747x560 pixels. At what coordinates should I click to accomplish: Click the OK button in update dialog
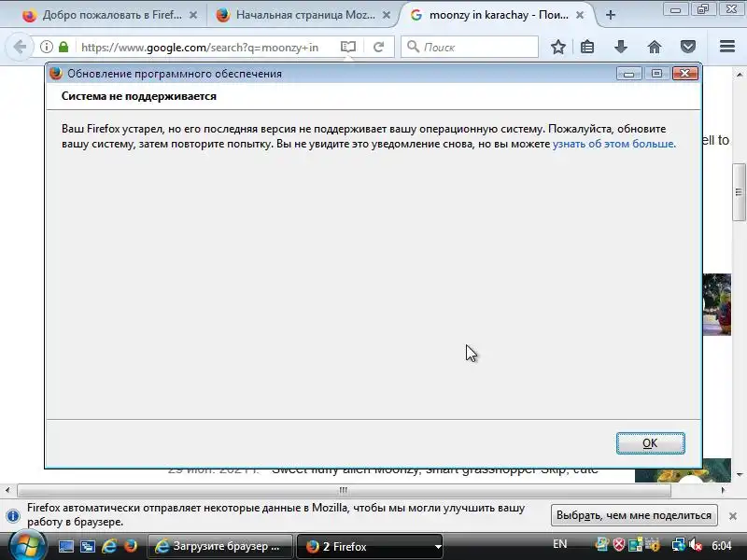(650, 443)
